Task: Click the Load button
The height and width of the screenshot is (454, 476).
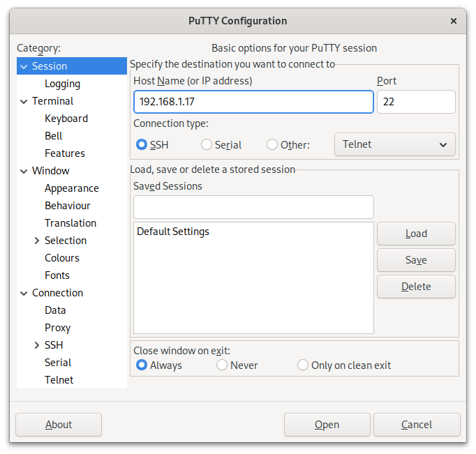Action: [x=416, y=234]
